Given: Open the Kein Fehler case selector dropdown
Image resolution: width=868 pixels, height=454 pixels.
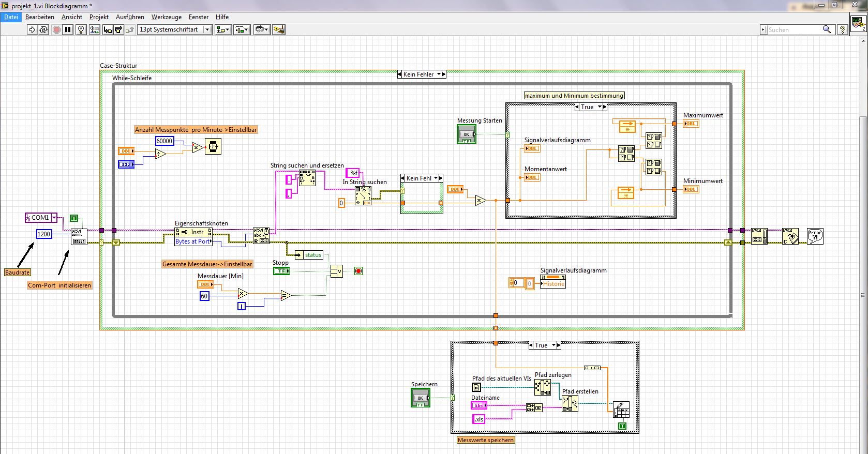Looking at the screenshot, I should point(439,74).
